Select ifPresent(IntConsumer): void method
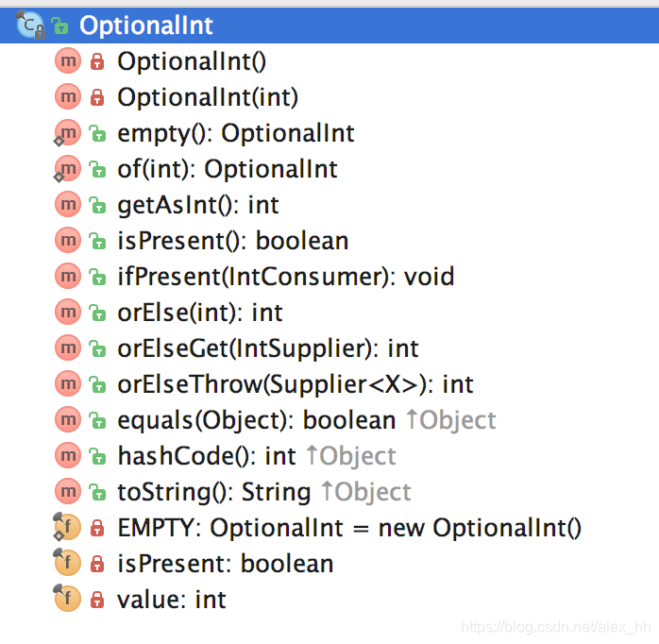 (286, 277)
